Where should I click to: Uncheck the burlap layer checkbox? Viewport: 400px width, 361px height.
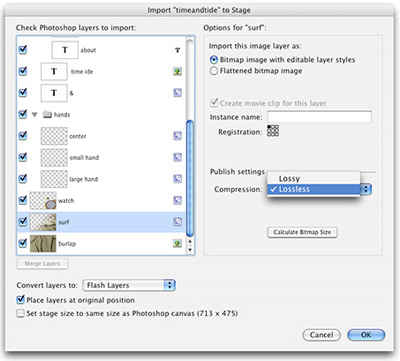(23, 243)
